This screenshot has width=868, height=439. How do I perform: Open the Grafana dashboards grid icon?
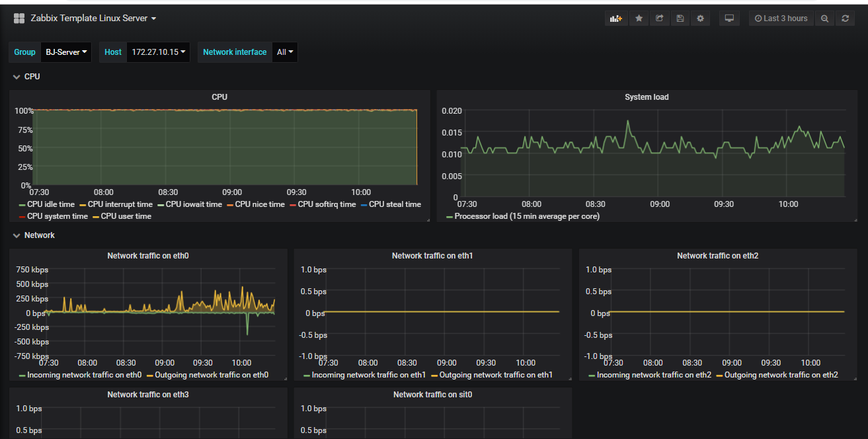tap(19, 19)
